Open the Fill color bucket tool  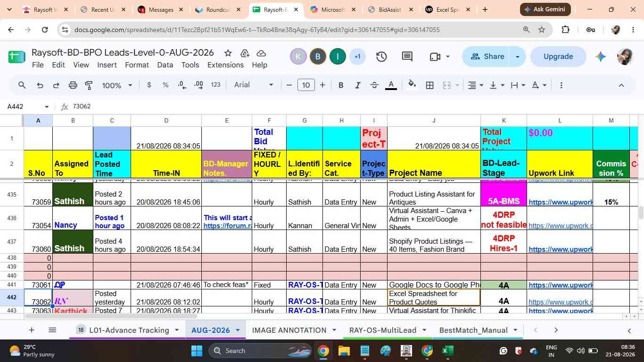(412, 85)
